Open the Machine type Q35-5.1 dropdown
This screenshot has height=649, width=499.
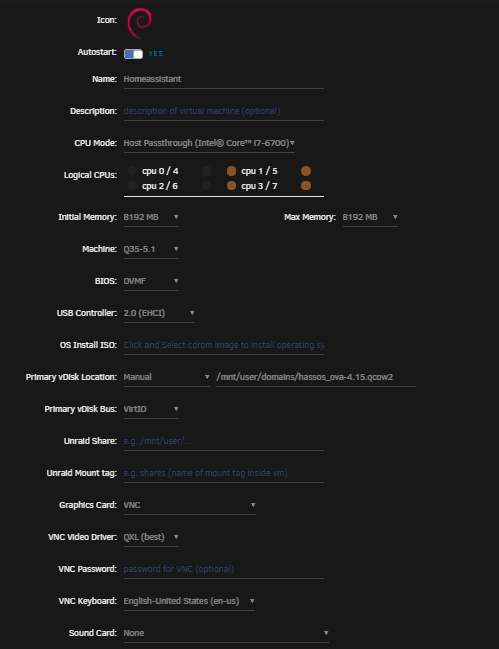(151, 249)
